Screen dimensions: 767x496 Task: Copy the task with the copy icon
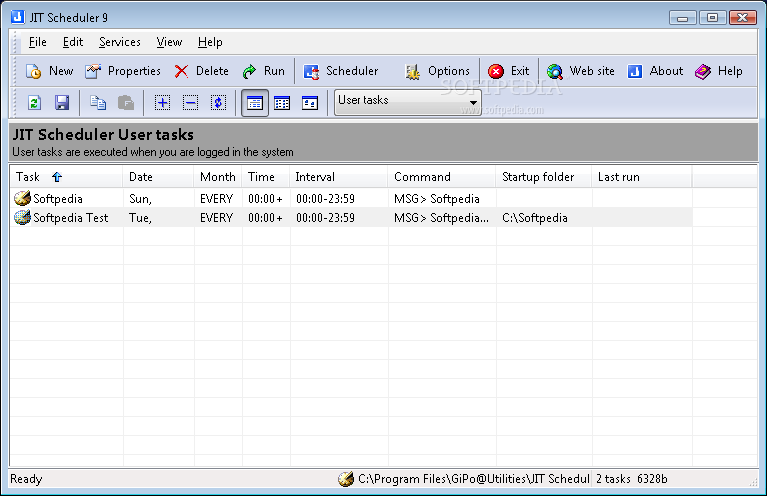[x=98, y=103]
